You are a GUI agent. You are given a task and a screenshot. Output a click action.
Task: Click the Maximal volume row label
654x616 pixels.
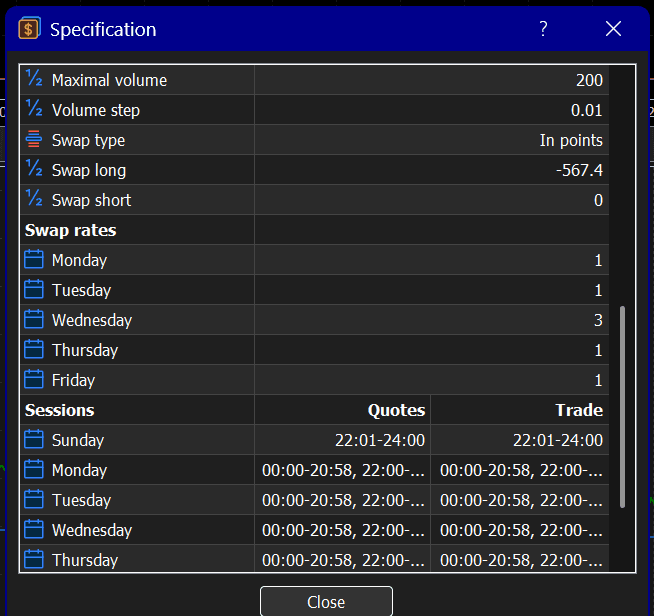click(x=109, y=80)
